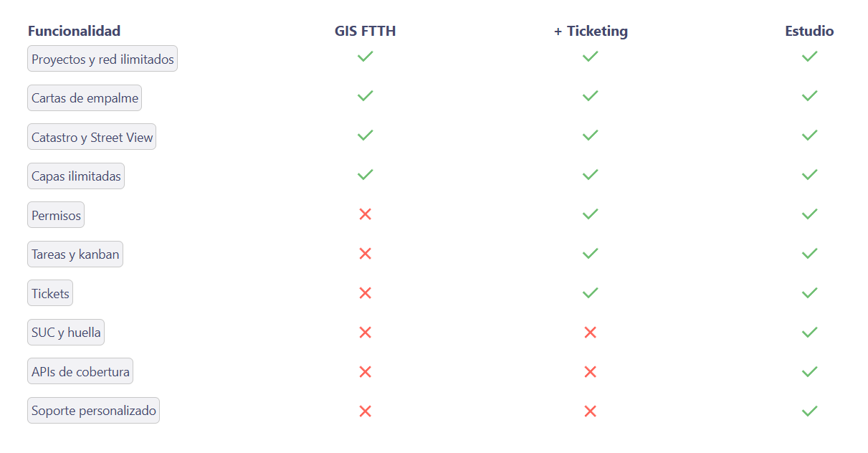
Task: Click the Proyectos y red ilimitados feature tag
Action: tap(102, 59)
